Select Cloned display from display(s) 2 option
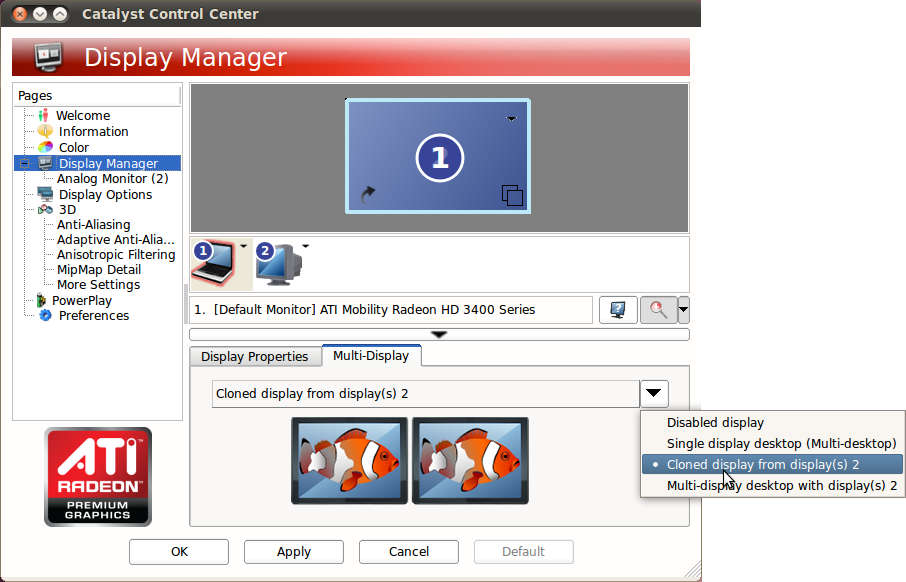This screenshot has width=906, height=582. pos(773,464)
